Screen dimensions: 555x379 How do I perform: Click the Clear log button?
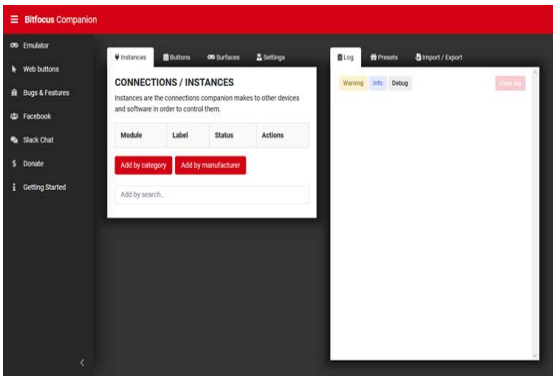(510, 83)
